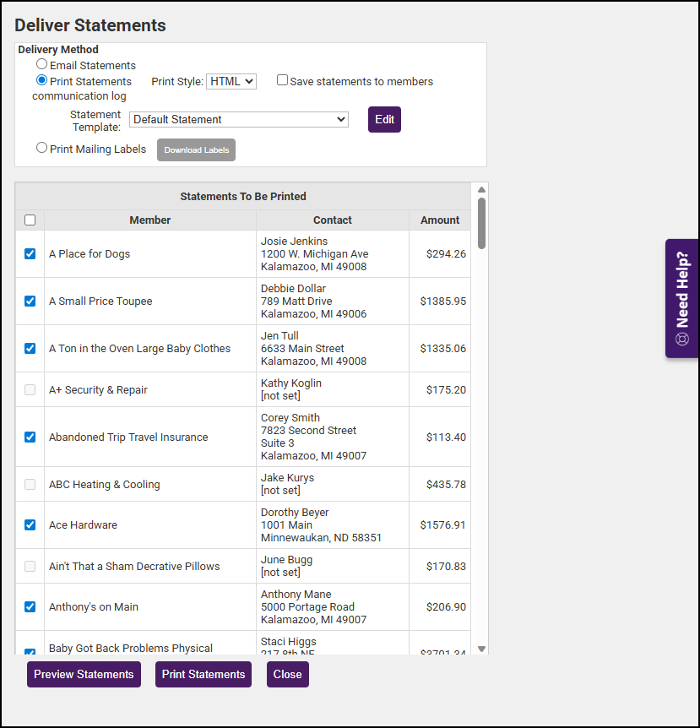Click the Print Statements button
The width and height of the screenshot is (700, 728).
coord(203,674)
